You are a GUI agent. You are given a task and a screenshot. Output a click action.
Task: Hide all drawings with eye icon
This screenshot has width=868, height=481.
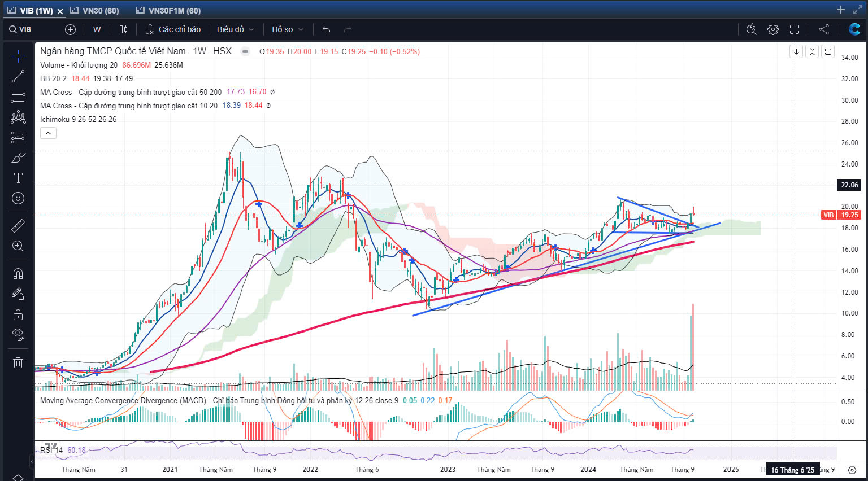click(18, 335)
